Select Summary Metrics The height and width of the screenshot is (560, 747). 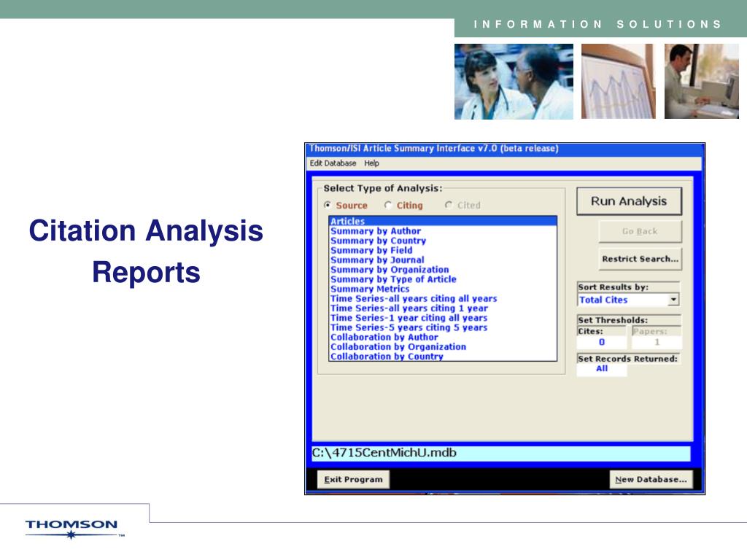pos(443,289)
